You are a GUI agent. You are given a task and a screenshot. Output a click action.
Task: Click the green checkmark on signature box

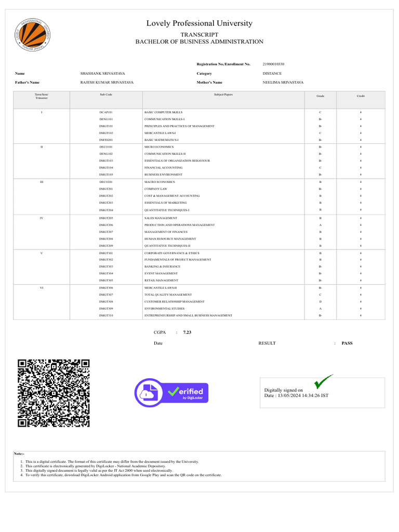click(x=323, y=381)
